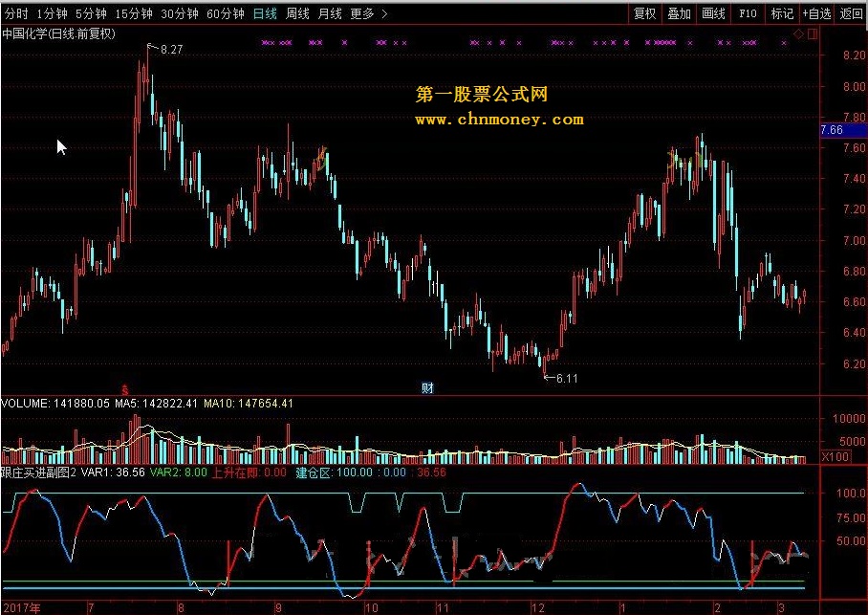Click the 中国化学(日线.前复权) title
The image size is (868, 615).
pos(58,33)
